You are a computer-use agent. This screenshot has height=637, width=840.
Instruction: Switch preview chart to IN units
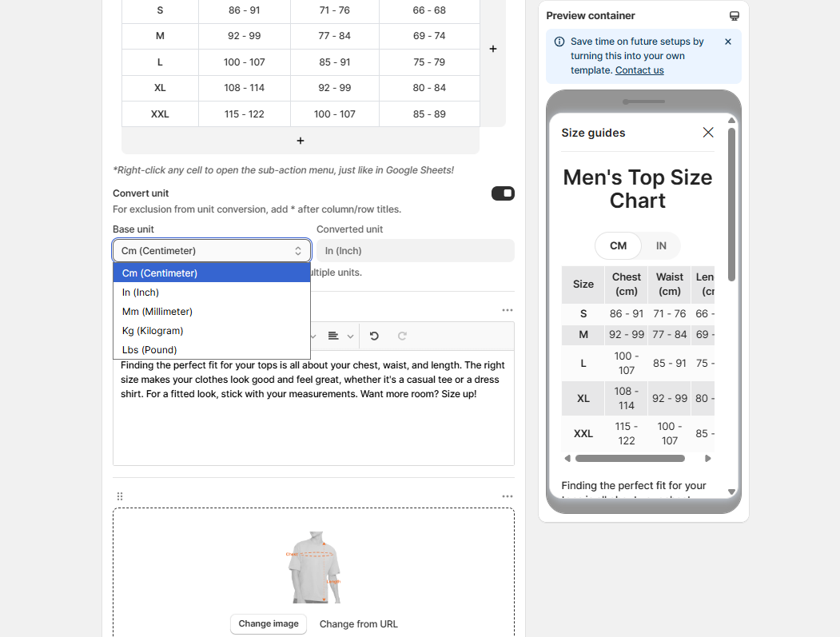tap(661, 246)
